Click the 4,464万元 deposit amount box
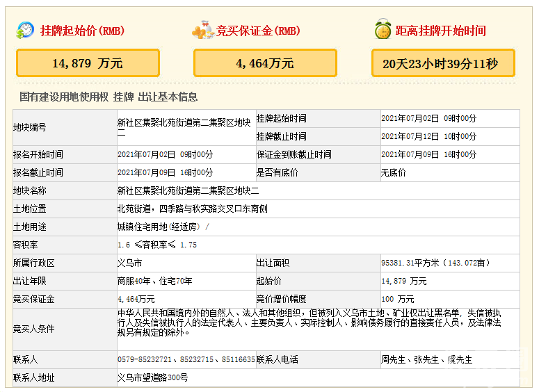 click(265, 63)
